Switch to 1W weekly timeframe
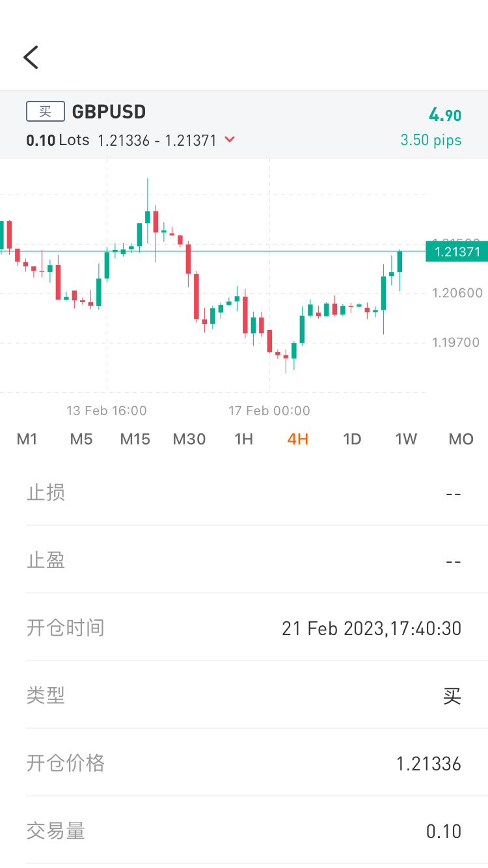 [x=406, y=439]
